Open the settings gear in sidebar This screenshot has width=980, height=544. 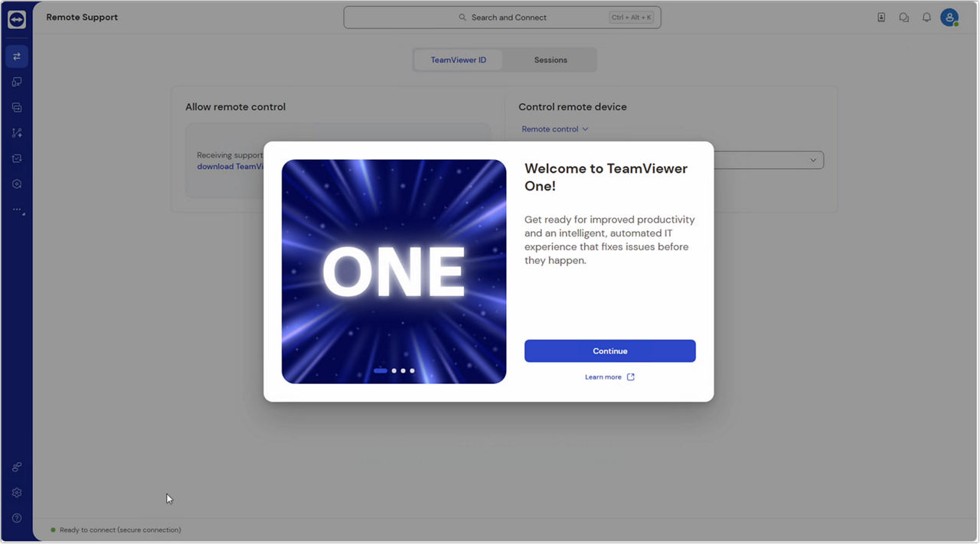tap(17, 493)
